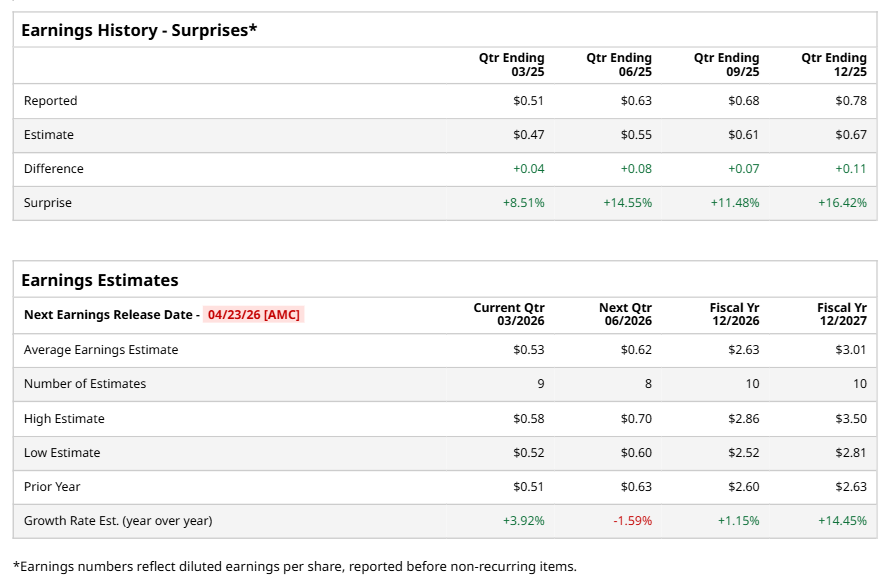Click the High Estimate value $3.50
888x582 pixels.
pyautogui.click(x=850, y=419)
